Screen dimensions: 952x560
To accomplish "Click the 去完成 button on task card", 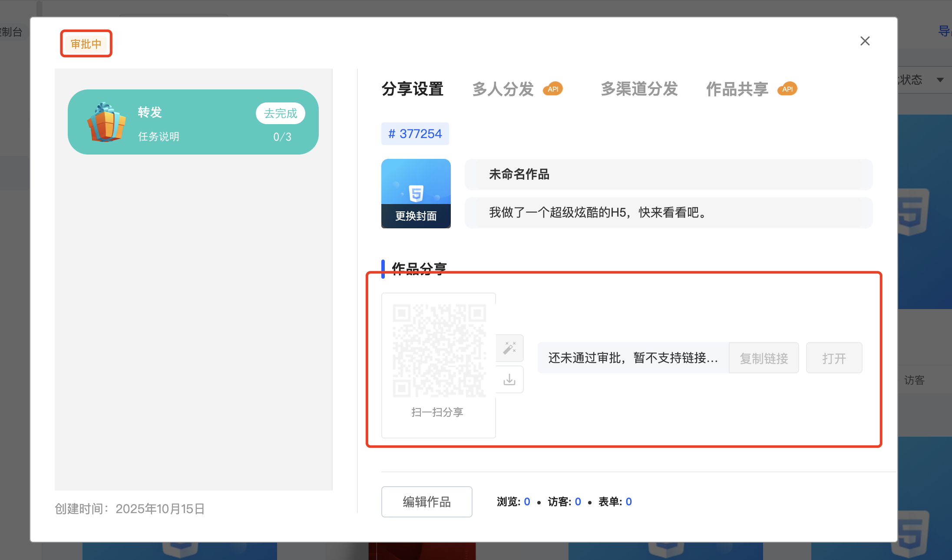I will pos(280,113).
